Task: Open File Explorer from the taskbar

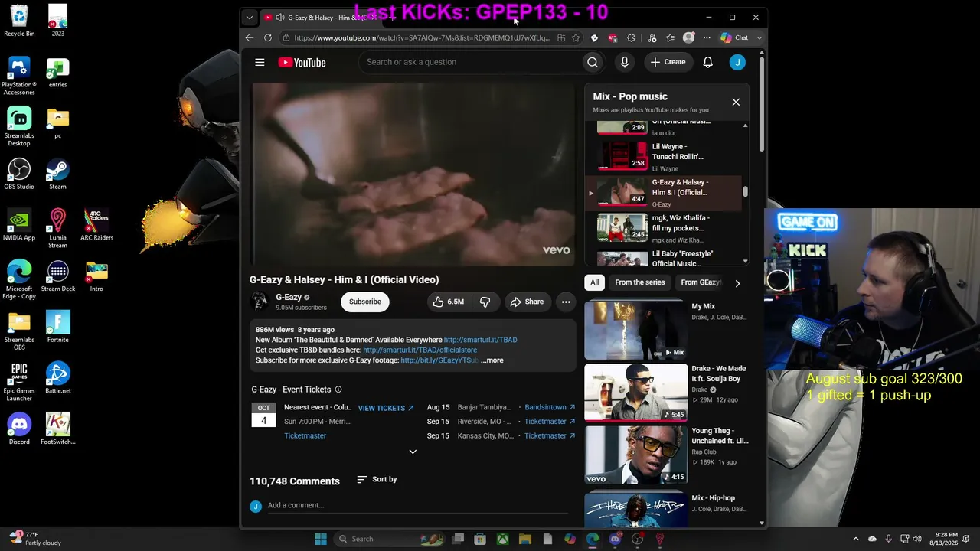Action: click(524, 539)
